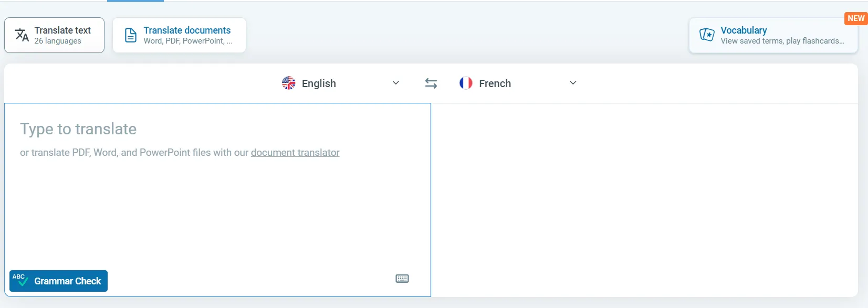Click the French flag icon
The height and width of the screenshot is (308, 868).
(x=466, y=83)
